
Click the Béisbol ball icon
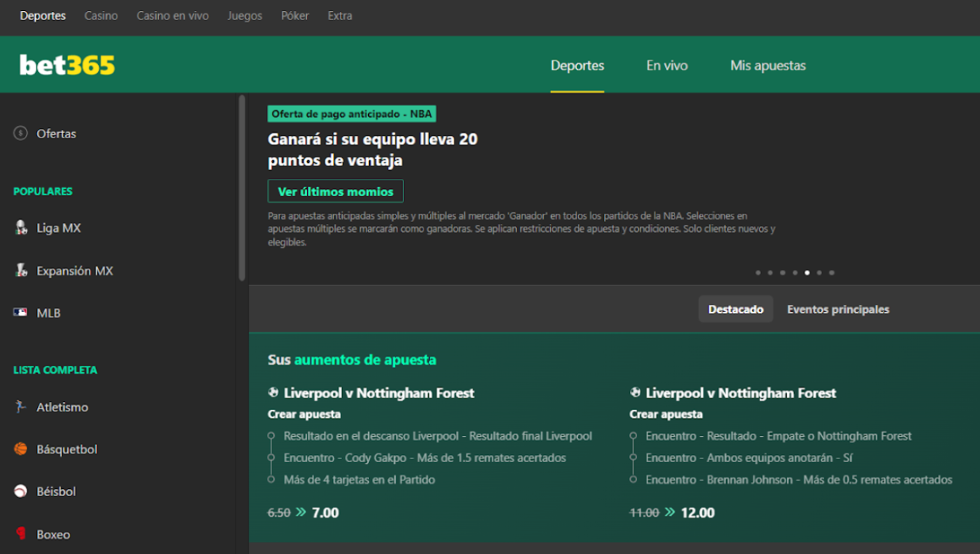point(21,491)
